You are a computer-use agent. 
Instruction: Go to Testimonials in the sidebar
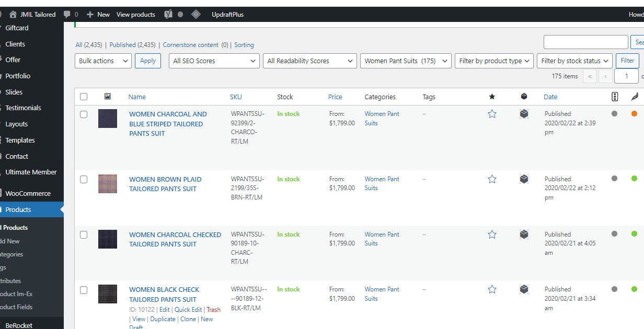tap(23, 108)
